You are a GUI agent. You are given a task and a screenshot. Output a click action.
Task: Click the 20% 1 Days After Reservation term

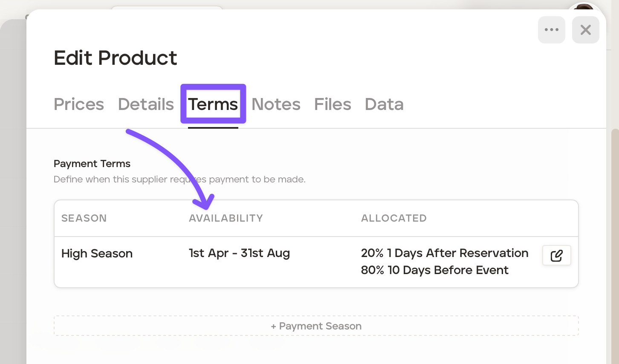[444, 253]
